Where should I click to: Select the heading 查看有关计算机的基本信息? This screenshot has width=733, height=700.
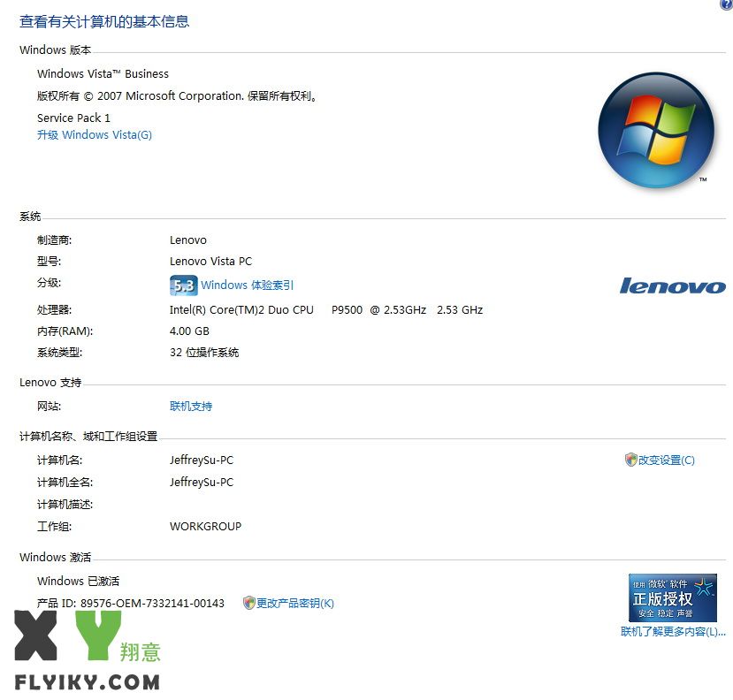click(x=104, y=21)
